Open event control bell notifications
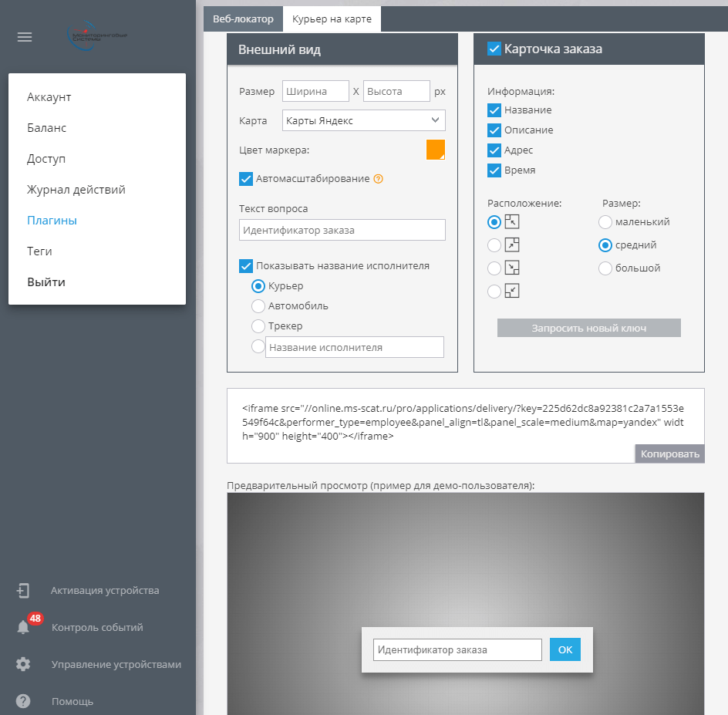Image resolution: width=728 pixels, height=715 pixels. [x=24, y=627]
